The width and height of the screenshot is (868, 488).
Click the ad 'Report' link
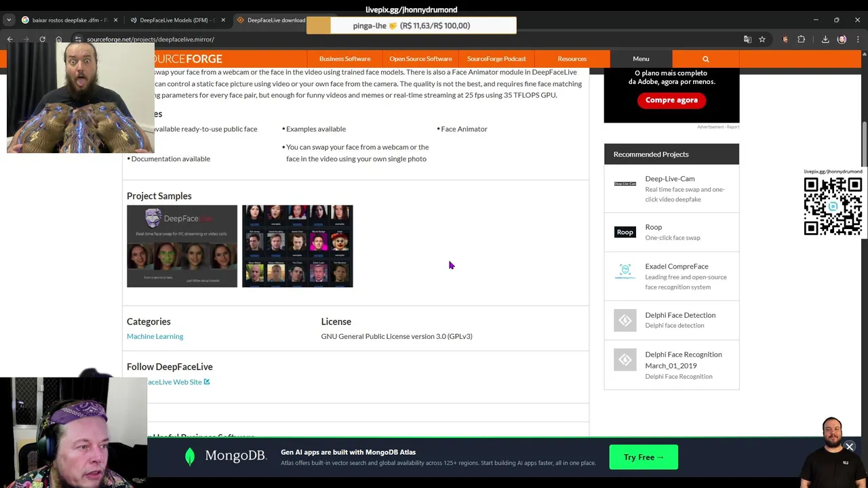732,127
